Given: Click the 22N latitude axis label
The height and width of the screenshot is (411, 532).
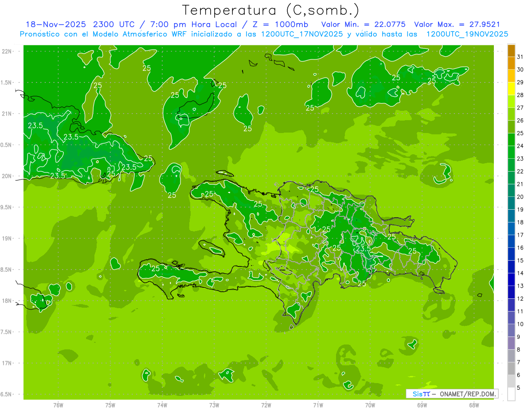Looking at the screenshot, I should click(x=7, y=51).
